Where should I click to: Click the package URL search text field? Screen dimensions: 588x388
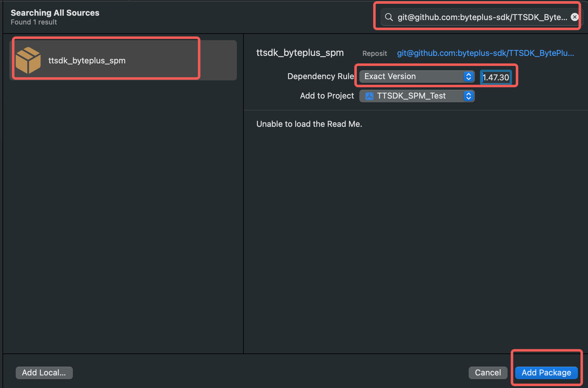(x=482, y=17)
